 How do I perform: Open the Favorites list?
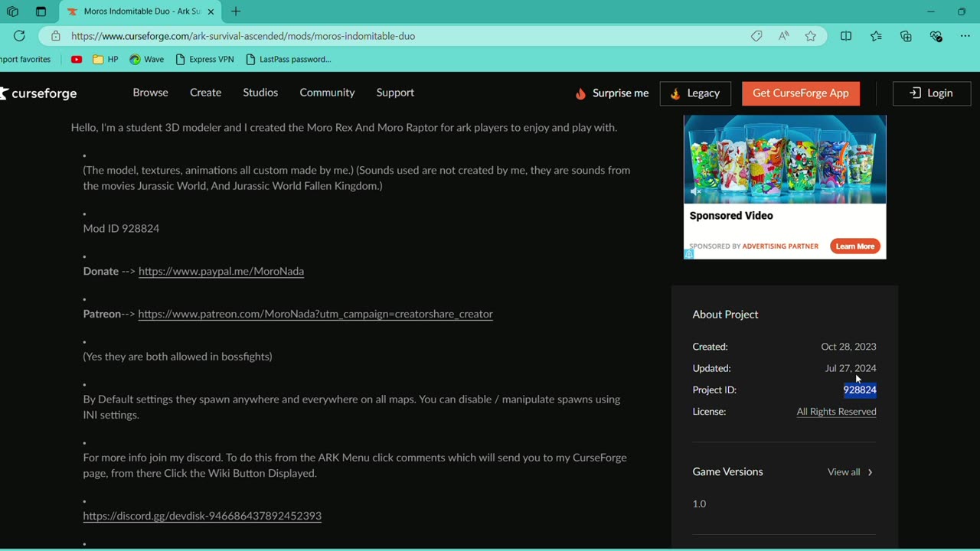click(x=876, y=36)
